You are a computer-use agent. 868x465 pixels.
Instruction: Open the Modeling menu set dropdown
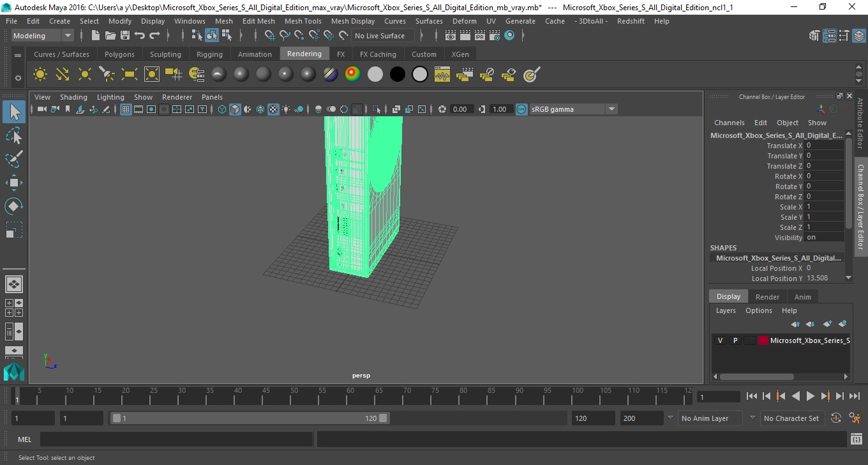[x=43, y=36]
